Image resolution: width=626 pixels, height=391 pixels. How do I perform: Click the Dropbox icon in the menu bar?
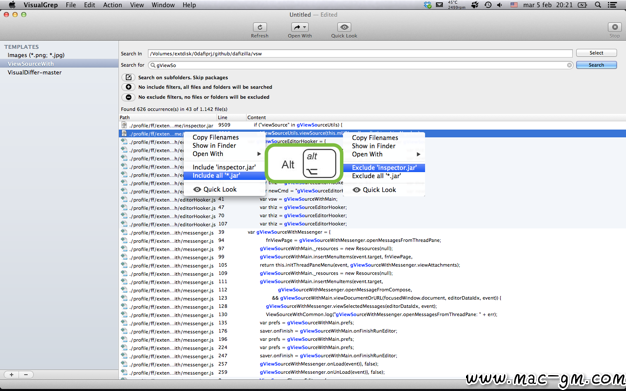(428, 5)
